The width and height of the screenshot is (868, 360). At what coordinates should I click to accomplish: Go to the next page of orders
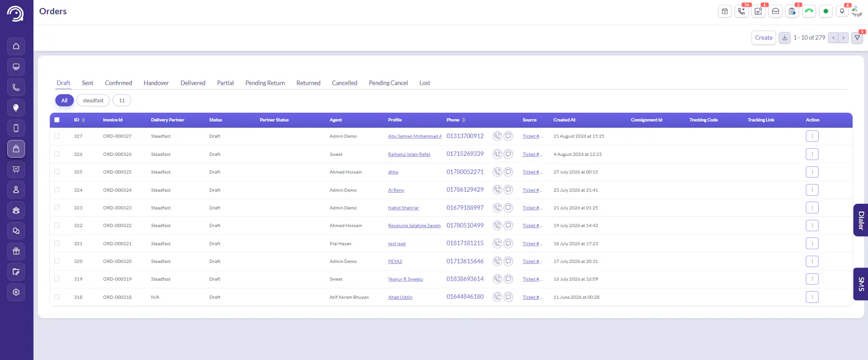coord(843,37)
